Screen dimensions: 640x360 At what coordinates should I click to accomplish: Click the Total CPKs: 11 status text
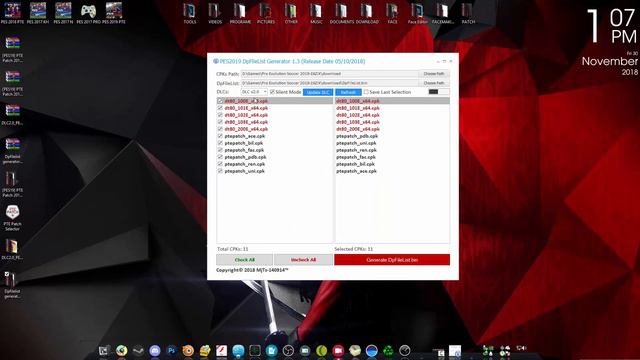[x=233, y=249]
